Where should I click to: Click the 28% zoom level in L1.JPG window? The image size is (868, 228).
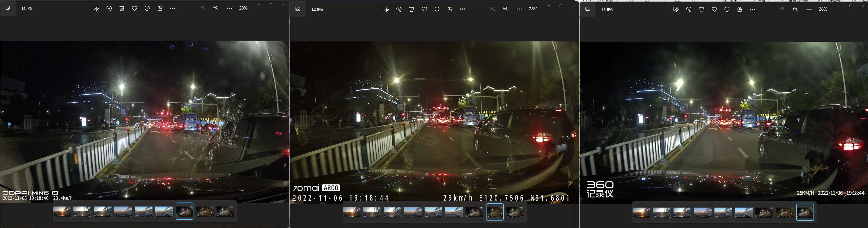pyautogui.click(x=243, y=8)
